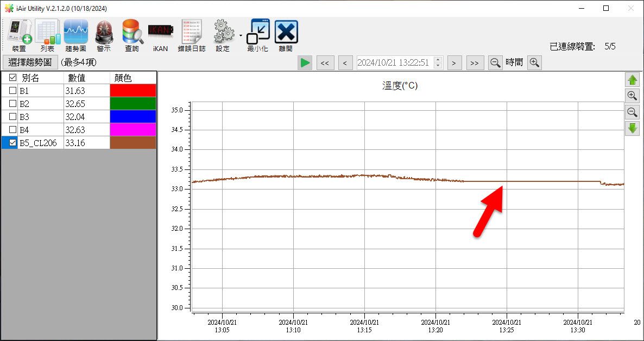Image resolution: width=644 pixels, height=341 pixels.
Task: Click the green color swatch for B2
Action: [133, 104]
